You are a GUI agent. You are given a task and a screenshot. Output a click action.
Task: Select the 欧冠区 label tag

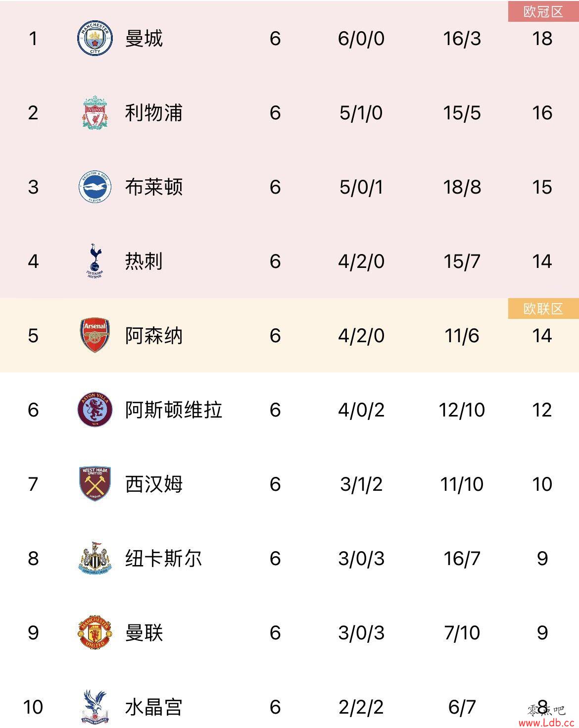543,11
